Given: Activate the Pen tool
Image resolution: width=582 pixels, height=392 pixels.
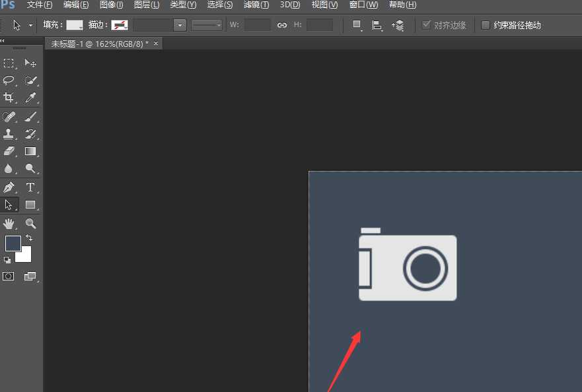Looking at the screenshot, I should click(9, 187).
